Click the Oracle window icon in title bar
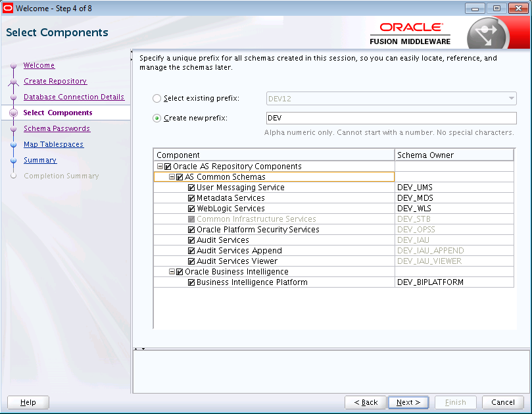The width and height of the screenshot is (532, 414). point(7,8)
